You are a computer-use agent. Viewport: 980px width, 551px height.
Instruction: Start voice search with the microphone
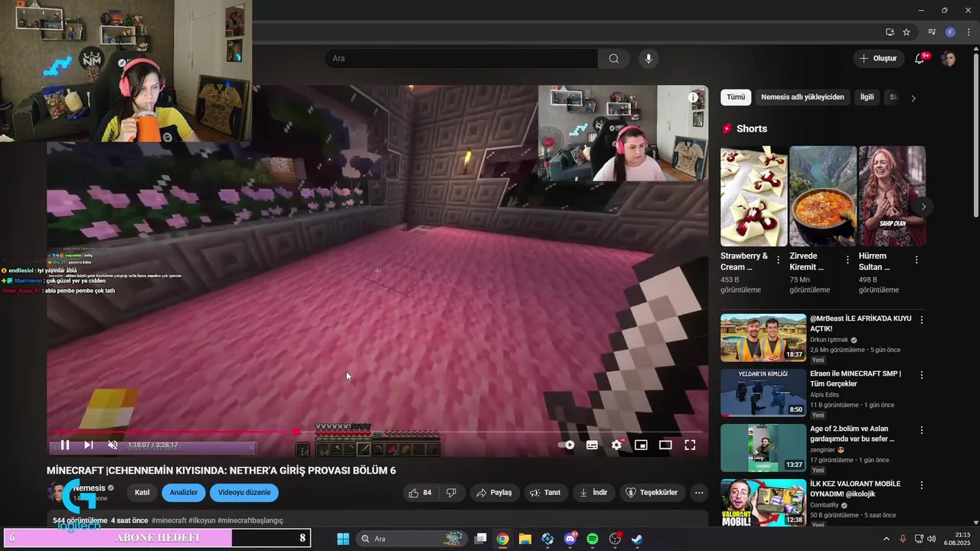tap(648, 58)
